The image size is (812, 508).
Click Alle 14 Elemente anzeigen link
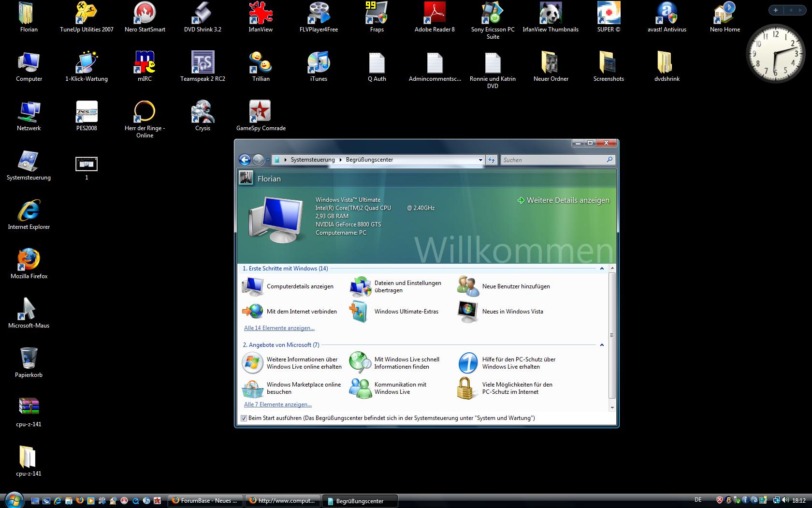click(279, 328)
